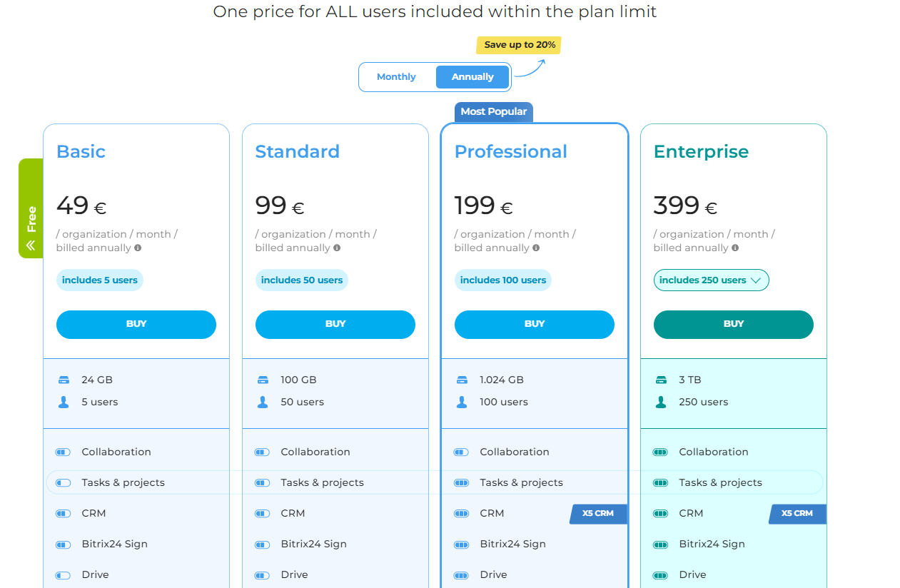Click the X5 CRM badge in Professional

point(598,514)
